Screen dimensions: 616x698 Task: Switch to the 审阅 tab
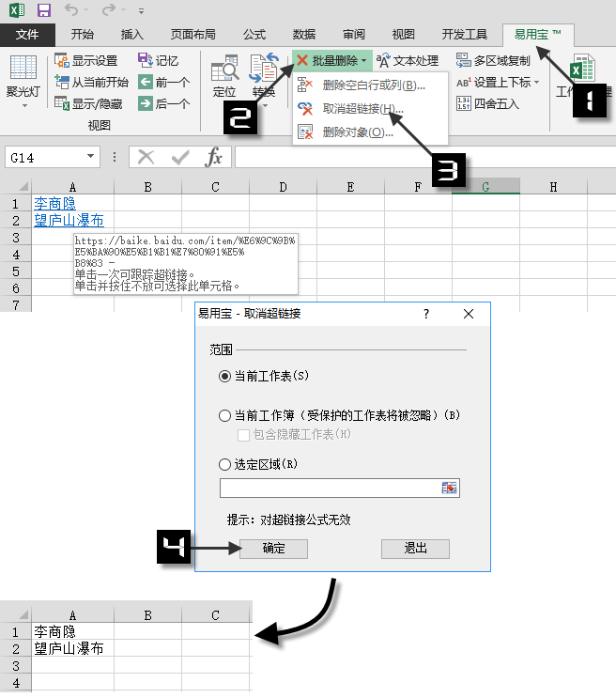(354, 34)
